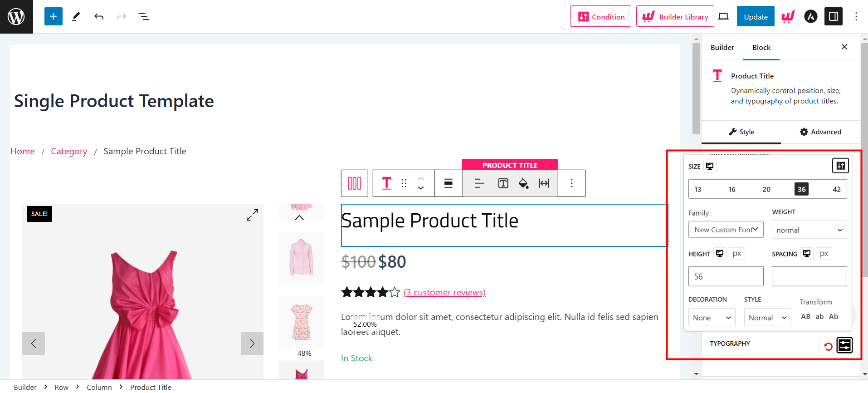This screenshot has width=868, height=393.
Task: Expand the product image fullscreen icon
Action: tap(253, 215)
